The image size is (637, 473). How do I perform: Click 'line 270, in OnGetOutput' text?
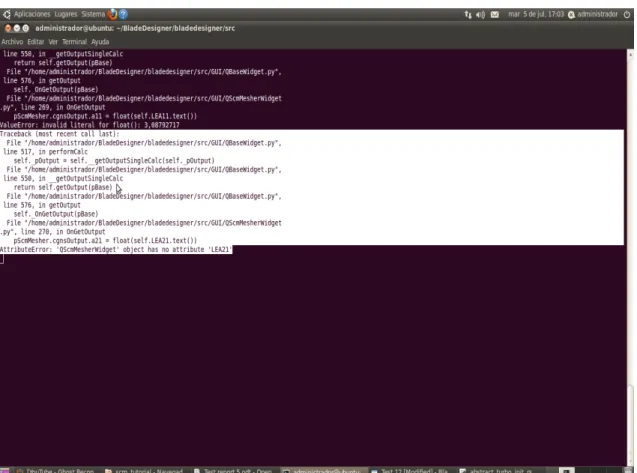[x=63, y=232]
